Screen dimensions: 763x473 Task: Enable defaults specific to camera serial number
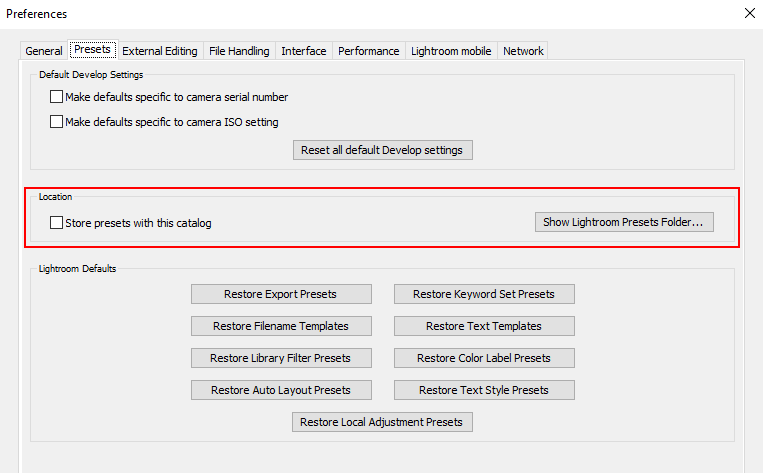tap(57, 97)
